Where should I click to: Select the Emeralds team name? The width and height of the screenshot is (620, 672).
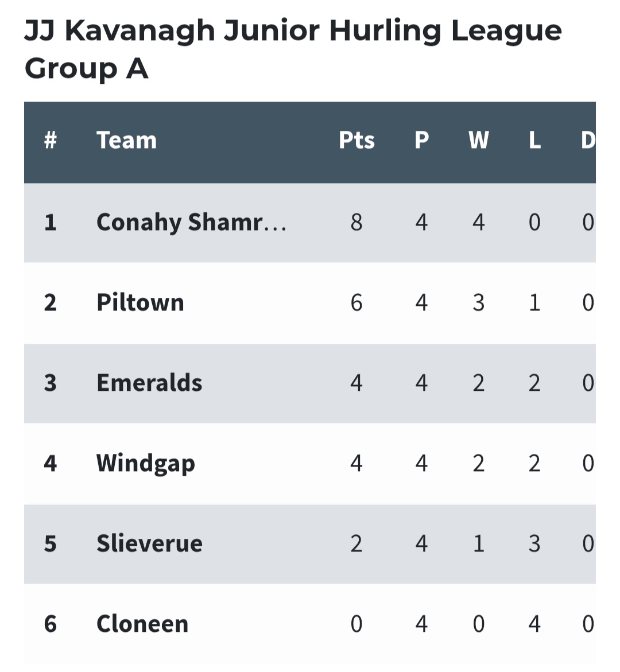point(149,383)
